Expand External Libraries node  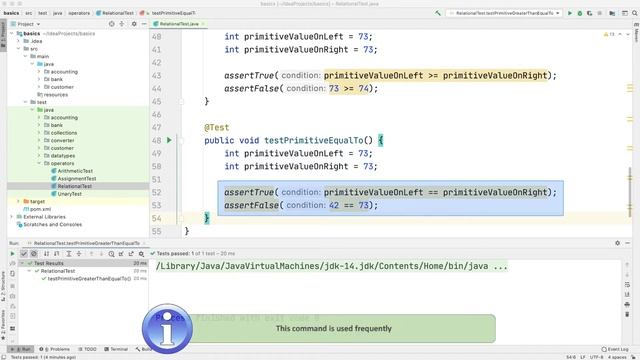(x=12, y=217)
